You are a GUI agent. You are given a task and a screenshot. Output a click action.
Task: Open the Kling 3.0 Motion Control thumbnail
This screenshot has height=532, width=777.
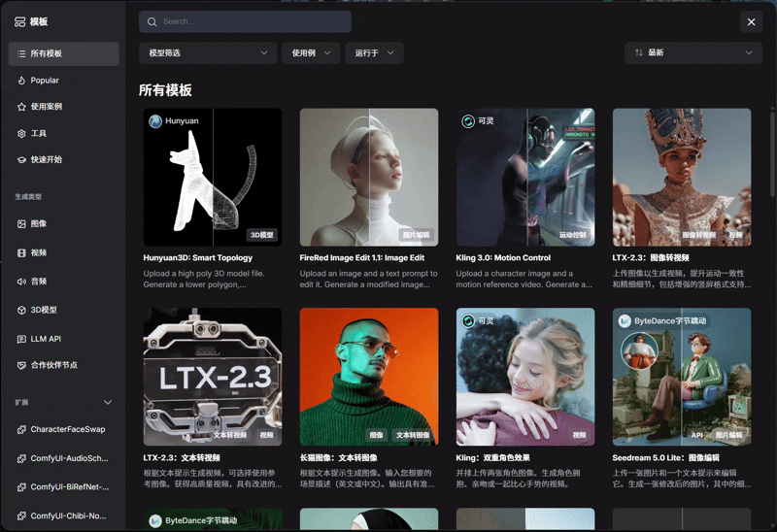click(525, 176)
